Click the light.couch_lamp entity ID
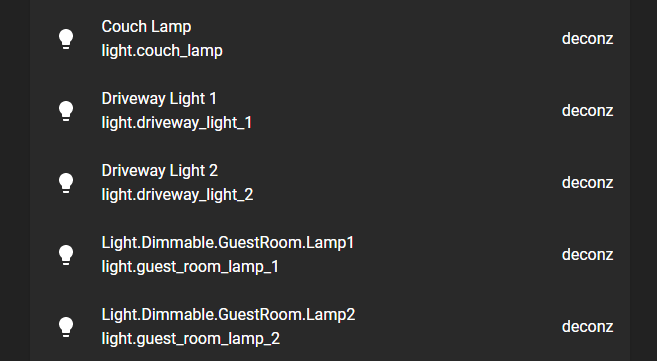657x361 pixels. click(x=162, y=51)
